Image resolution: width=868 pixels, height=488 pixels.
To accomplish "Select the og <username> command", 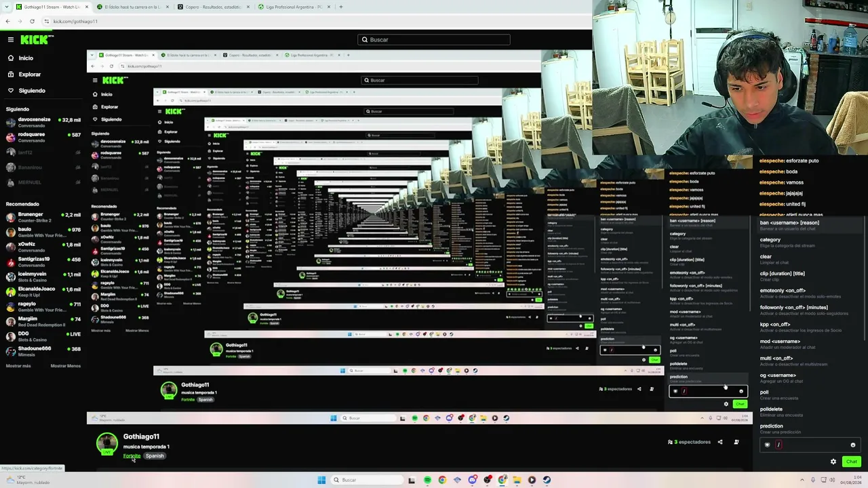I will 809,378.
